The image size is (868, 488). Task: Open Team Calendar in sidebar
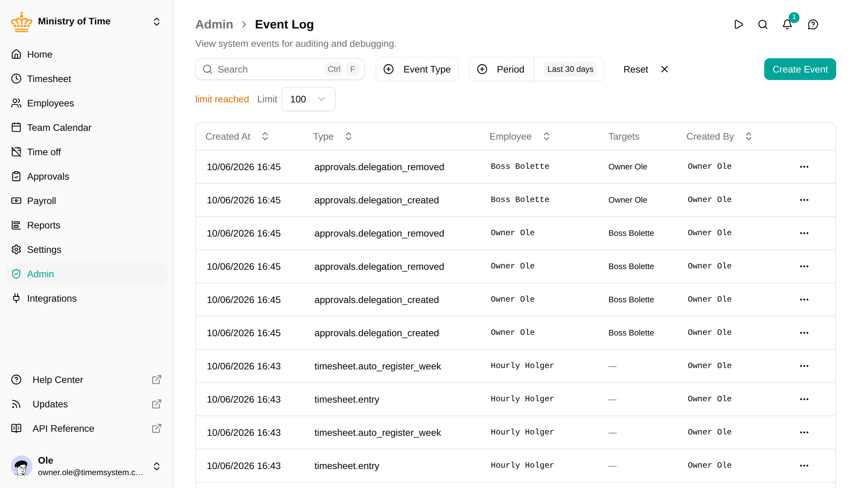point(86,127)
